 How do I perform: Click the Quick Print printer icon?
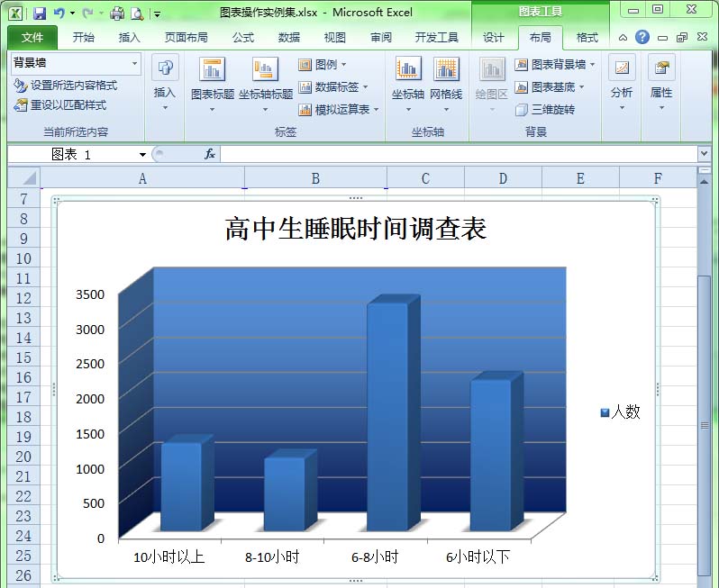pos(117,14)
